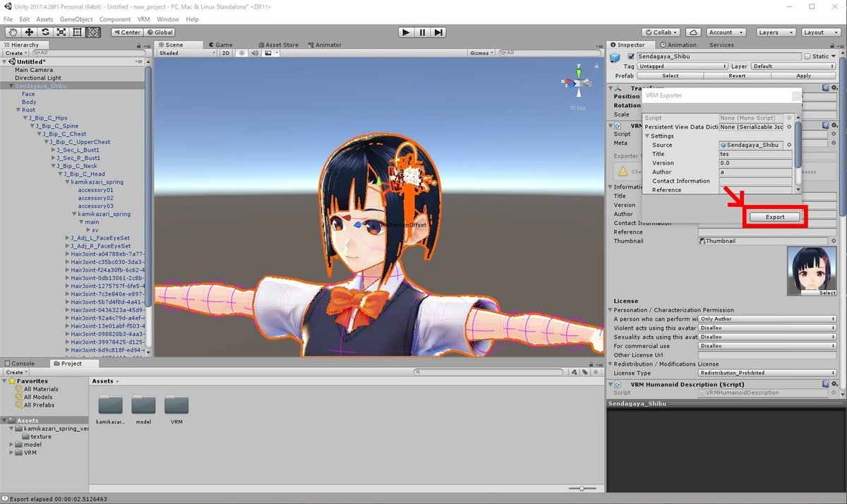Open the scene effects image icon

[x=269, y=53]
